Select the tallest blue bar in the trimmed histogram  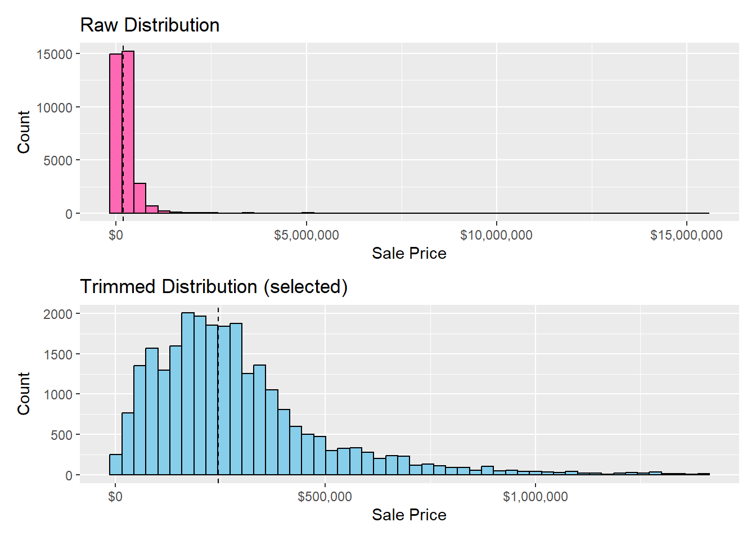click(x=188, y=394)
